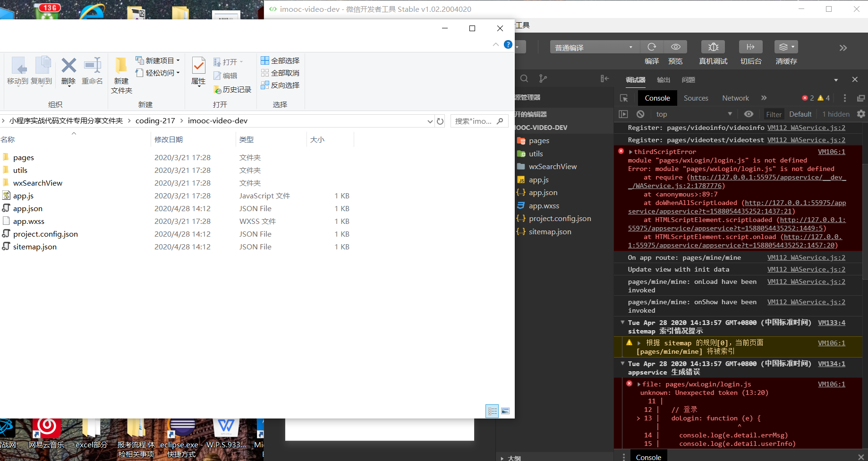Sort by Date modified column header
Screen dimensions: 868x461
[x=169, y=140]
